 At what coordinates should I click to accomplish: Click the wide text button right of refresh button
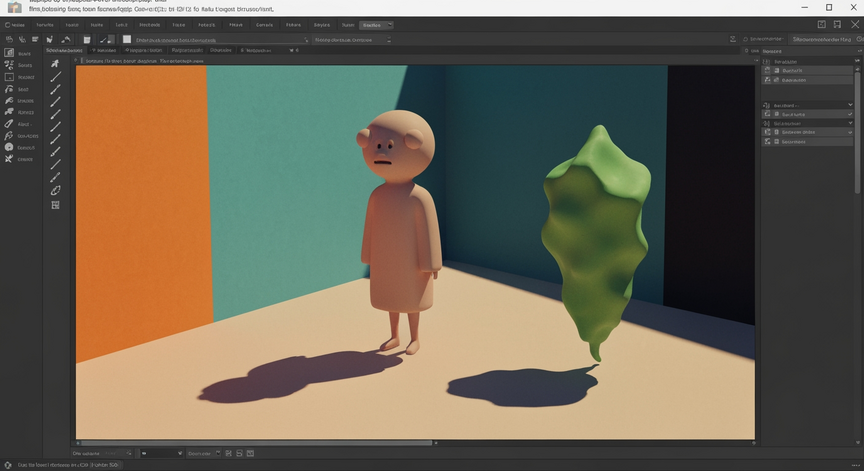(821, 39)
